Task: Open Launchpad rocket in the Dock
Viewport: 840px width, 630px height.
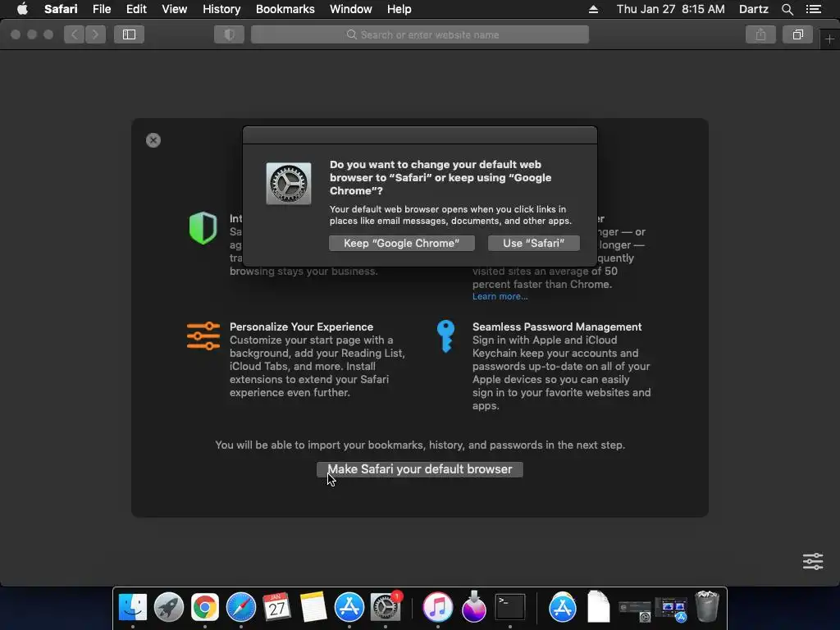Action: [x=169, y=608]
